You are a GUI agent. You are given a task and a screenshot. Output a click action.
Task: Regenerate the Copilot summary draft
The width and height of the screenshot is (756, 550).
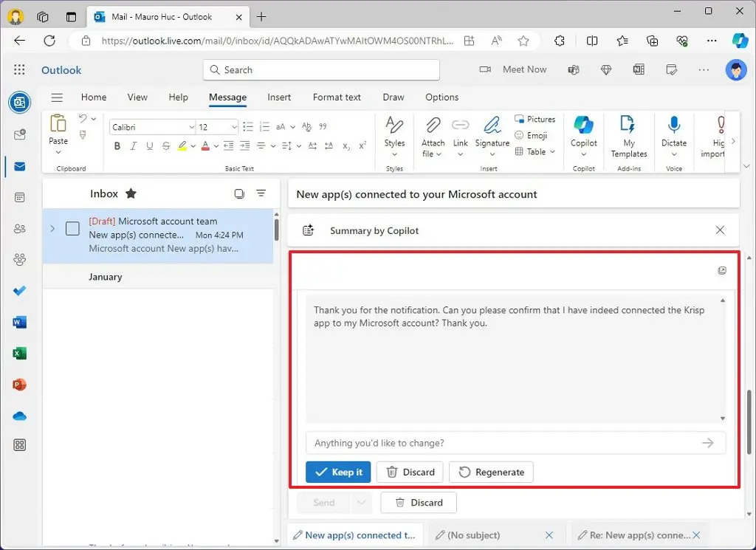click(491, 472)
